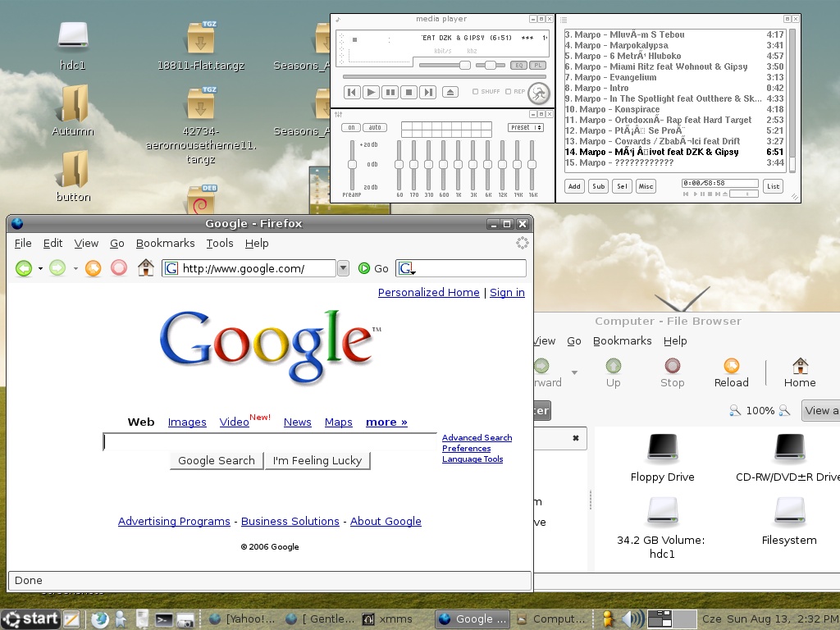Click the Stop icon in the File Browser
840x630 pixels.
673,366
